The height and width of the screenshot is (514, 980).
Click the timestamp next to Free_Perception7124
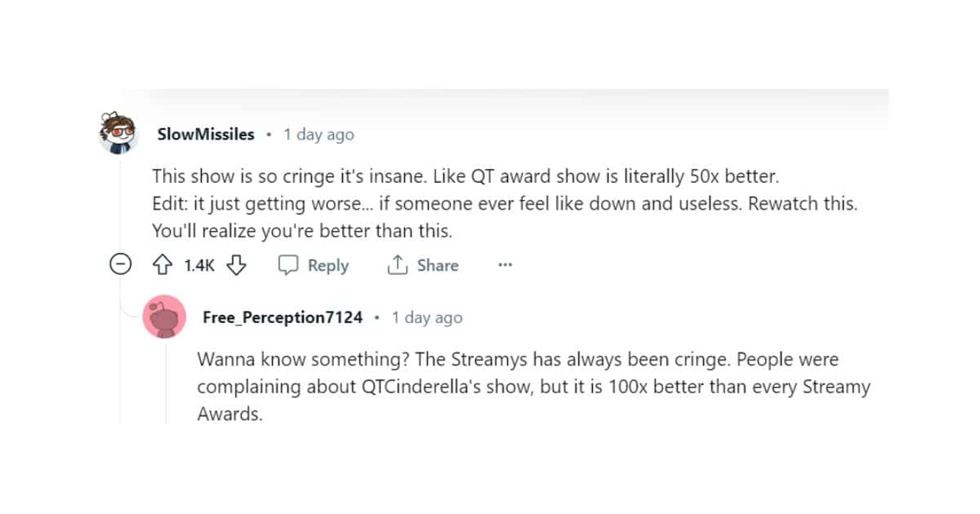[427, 317]
